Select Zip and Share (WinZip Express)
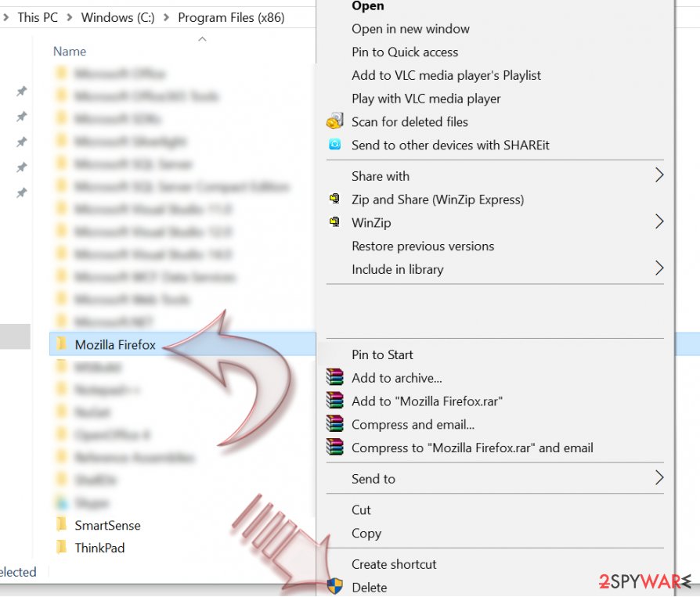 coord(438,200)
